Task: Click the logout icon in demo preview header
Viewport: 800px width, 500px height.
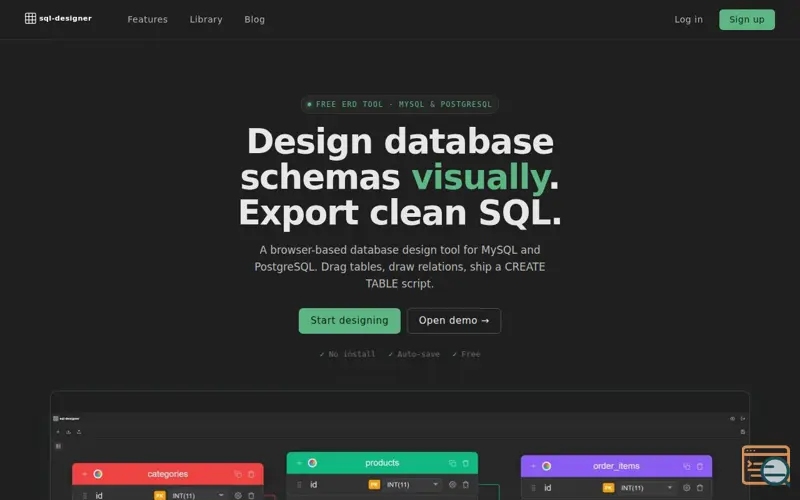Action: click(743, 418)
